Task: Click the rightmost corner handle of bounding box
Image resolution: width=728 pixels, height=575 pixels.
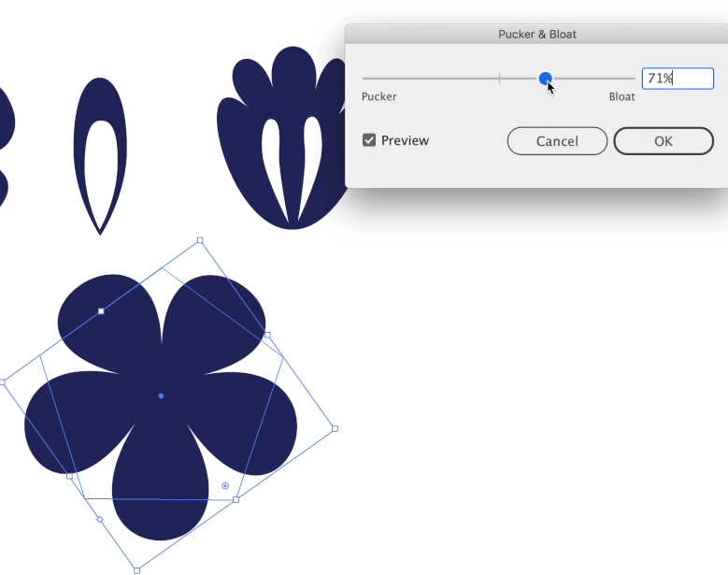Action: tap(335, 429)
